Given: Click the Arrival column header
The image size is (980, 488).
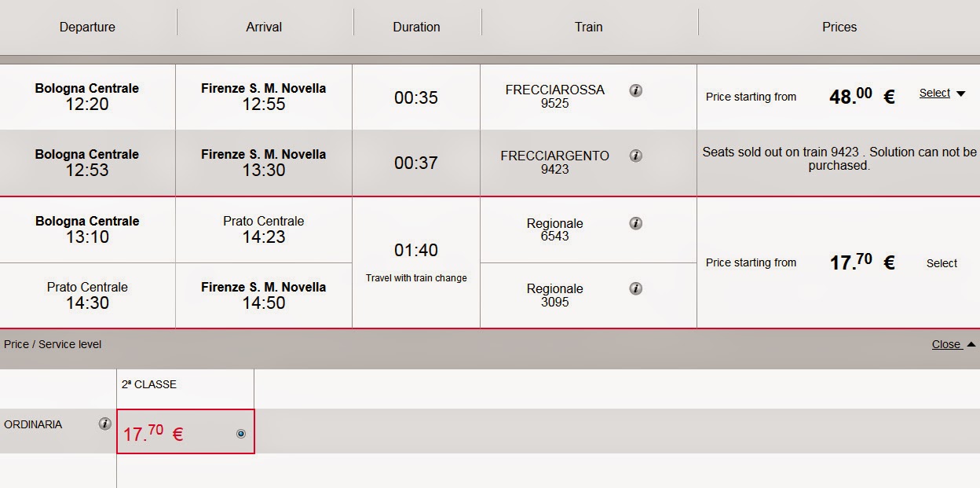Looking at the screenshot, I should coord(264,27).
